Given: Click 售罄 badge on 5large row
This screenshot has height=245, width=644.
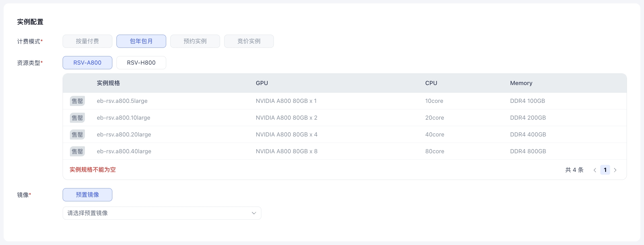Looking at the screenshot, I should [77, 101].
